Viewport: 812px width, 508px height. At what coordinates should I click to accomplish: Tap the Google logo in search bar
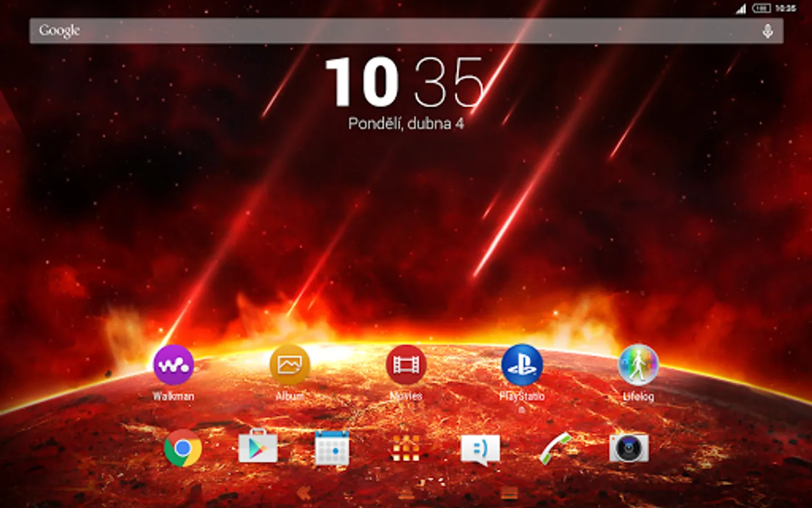59,30
